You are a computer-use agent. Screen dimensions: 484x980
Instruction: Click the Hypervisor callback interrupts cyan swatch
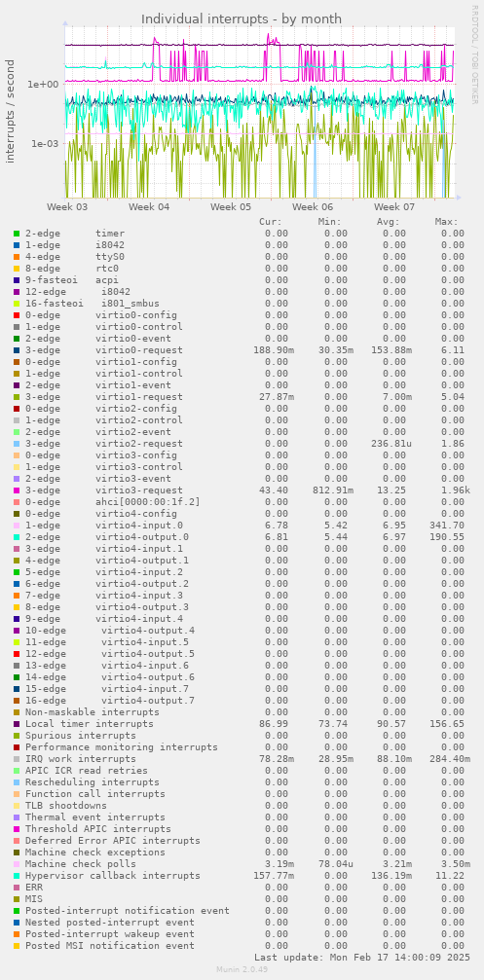(x=17, y=876)
